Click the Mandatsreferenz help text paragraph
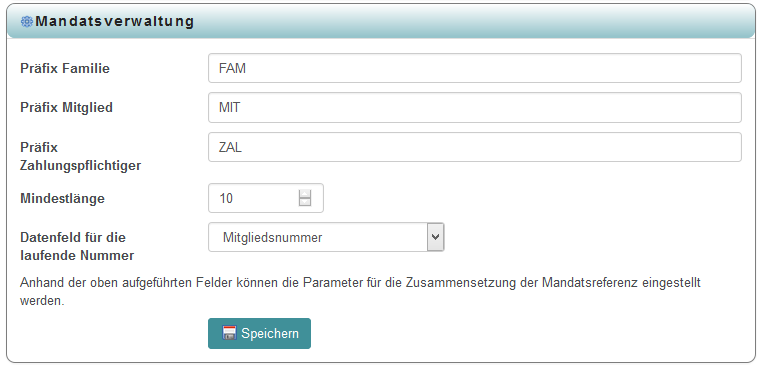Viewport: 761px width, 366px height. [360, 291]
